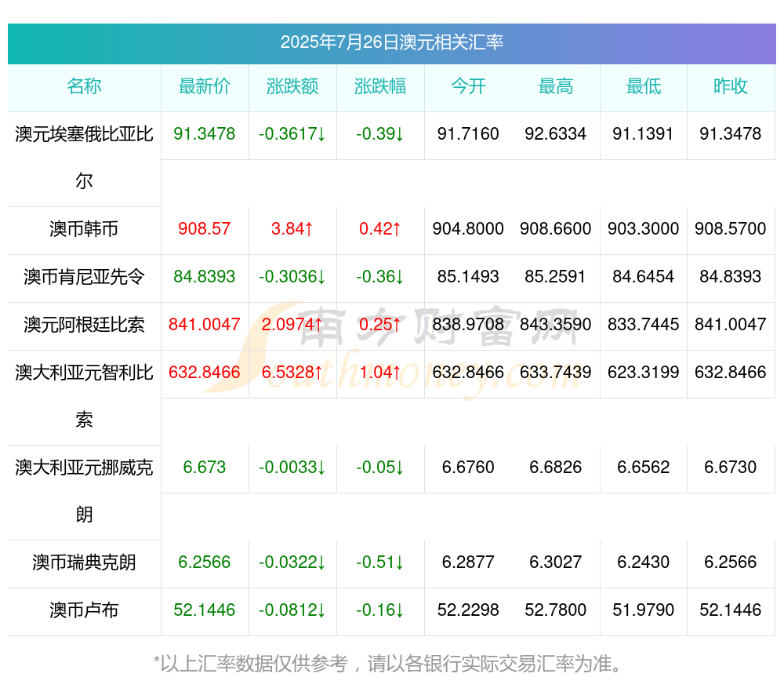This screenshot has height=688, width=784.
Task: Click change amount -0.0322↓
Action: pos(292,562)
